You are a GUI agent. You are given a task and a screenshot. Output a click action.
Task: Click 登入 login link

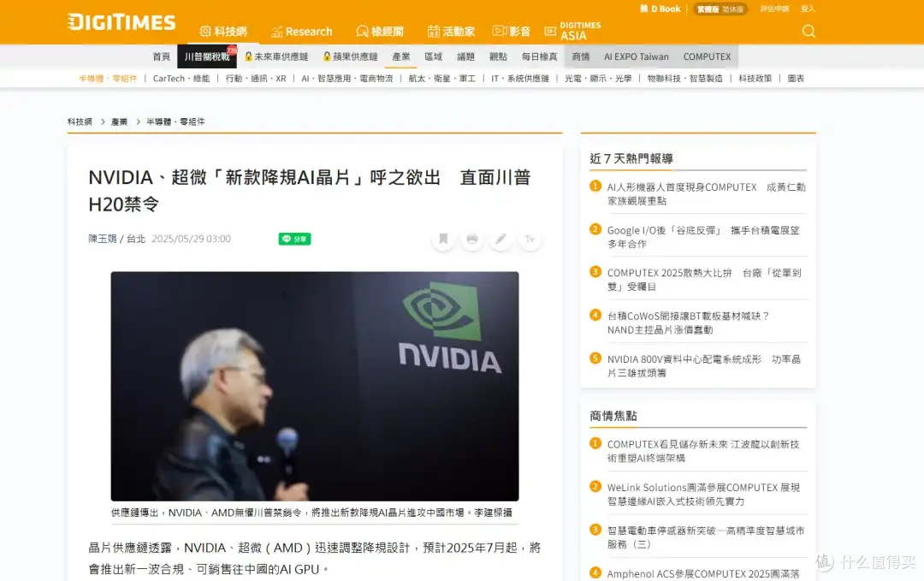pyautogui.click(x=808, y=9)
